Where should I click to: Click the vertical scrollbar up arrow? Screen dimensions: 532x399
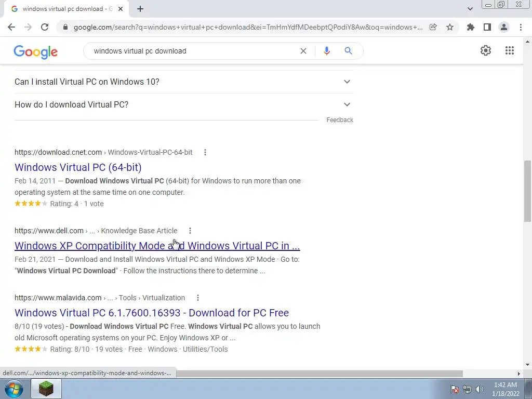527,42
